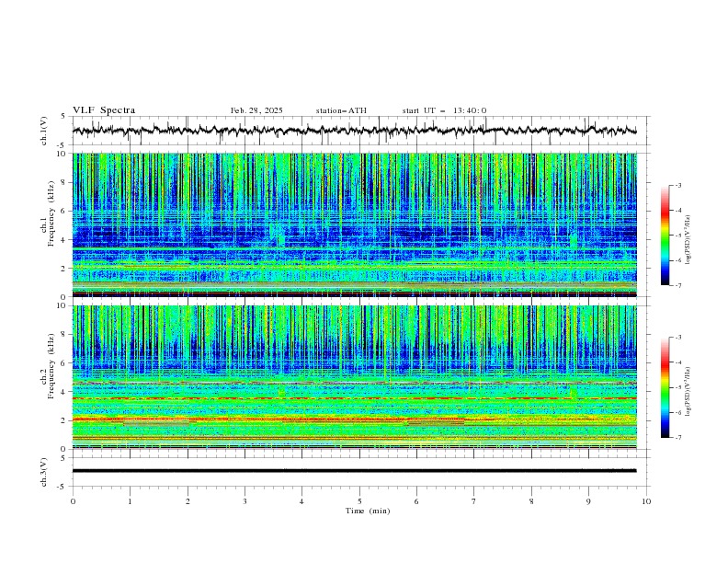Click the flat ch.3 voltage trace
The width and height of the screenshot is (728, 563).
pyautogui.click(x=354, y=471)
